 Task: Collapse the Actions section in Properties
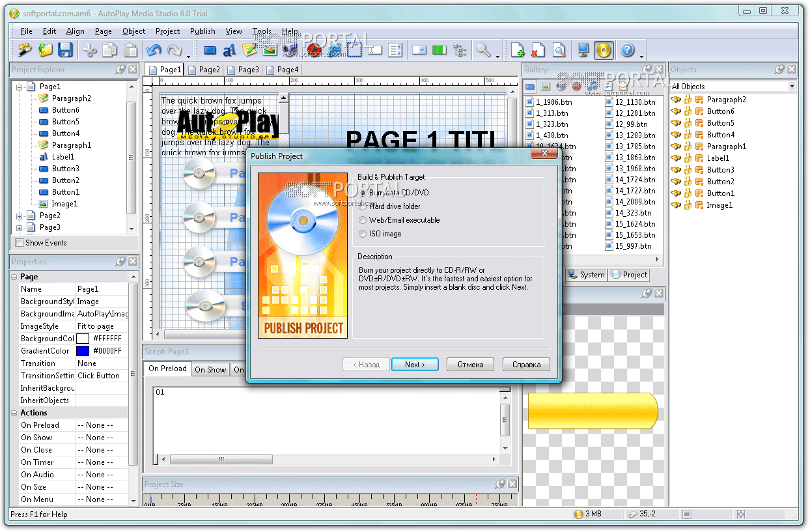point(14,413)
